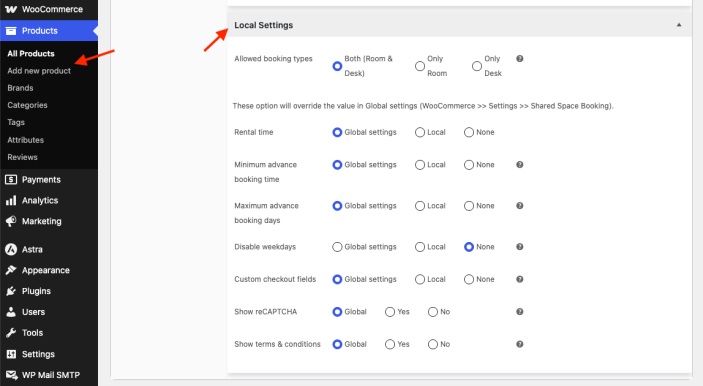Viewport: 703px width, 386px height.
Task: Choose No for Show reCAPTCHA
Action: click(433, 312)
